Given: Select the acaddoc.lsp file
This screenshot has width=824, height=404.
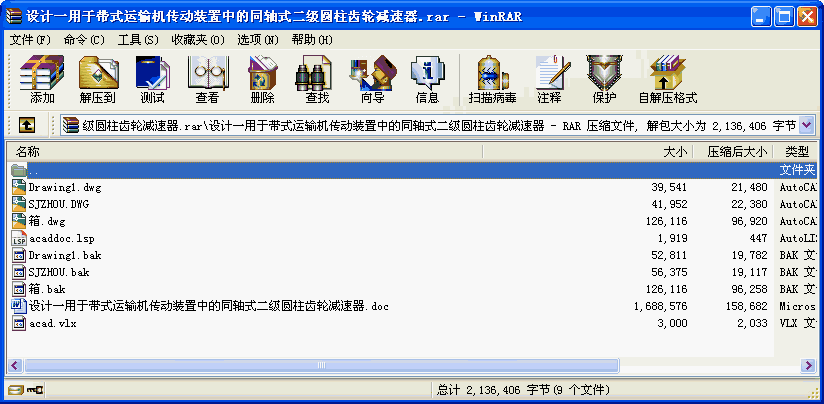Looking at the screenshot, I should 61,239.
